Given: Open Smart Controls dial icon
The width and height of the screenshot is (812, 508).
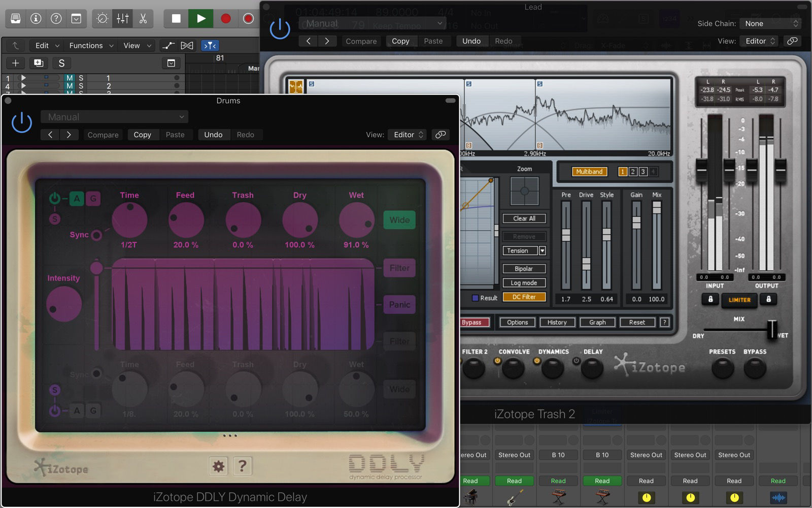Looking at the screenshot, I should 102,19.
